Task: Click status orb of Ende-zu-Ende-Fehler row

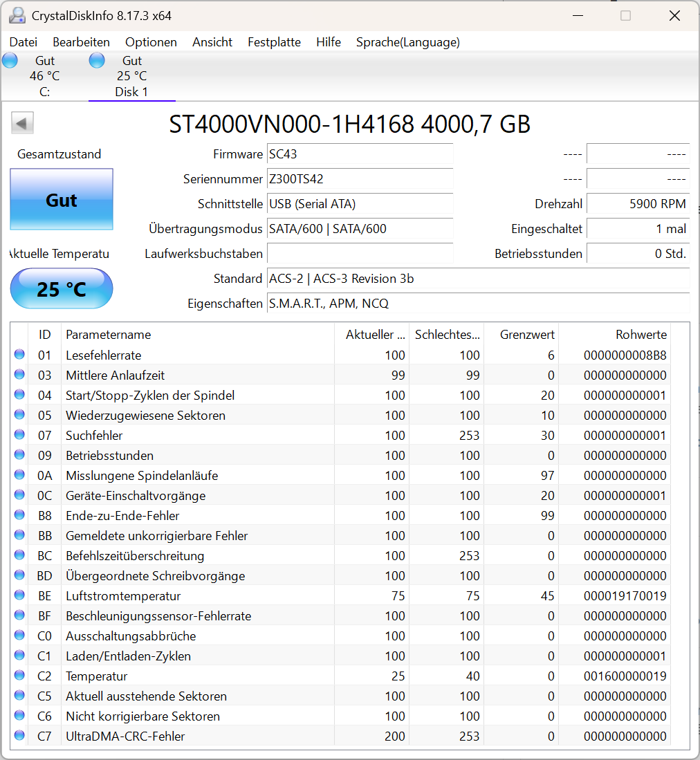Action: [19, 515]
